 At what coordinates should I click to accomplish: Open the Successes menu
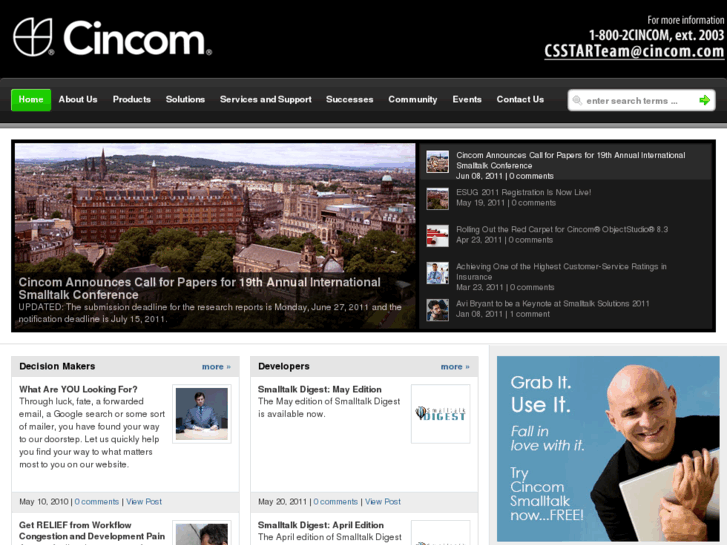click(x=350, y=99)
